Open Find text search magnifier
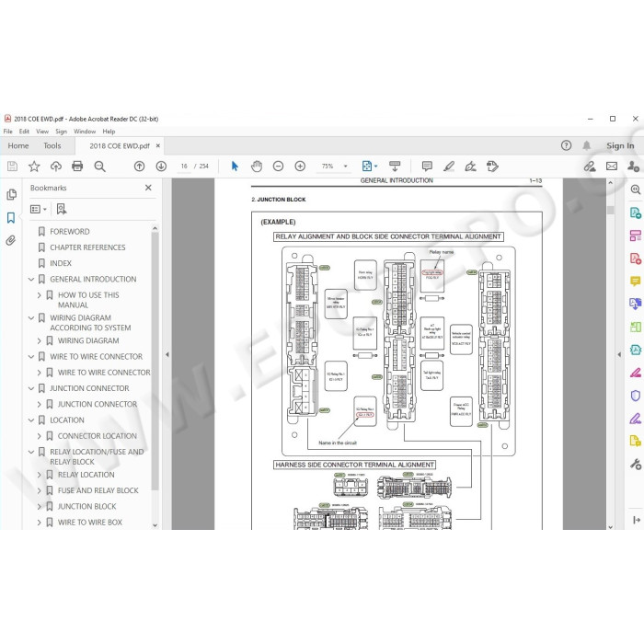The width and height of the screenshot is (644, 644). coord(99,167)
